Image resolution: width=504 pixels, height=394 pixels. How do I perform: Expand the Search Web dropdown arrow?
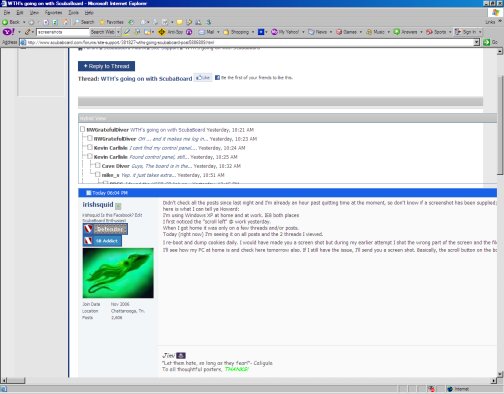[x=118, y=32]
